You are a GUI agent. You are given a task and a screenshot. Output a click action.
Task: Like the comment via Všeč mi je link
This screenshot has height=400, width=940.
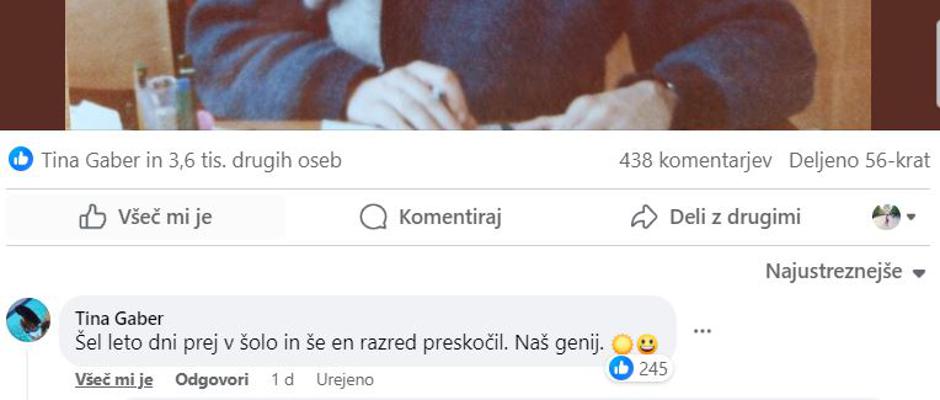tap(114, 380)
